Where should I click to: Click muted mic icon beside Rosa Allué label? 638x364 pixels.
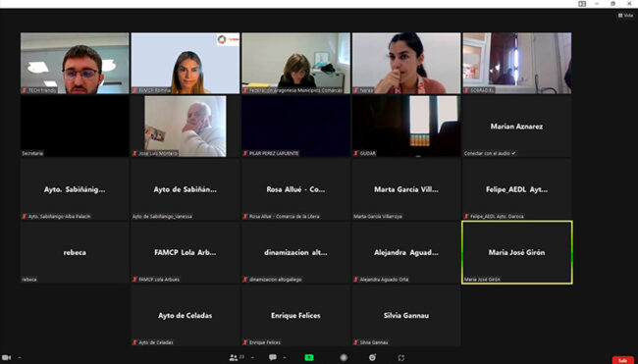tap(245, 217)
